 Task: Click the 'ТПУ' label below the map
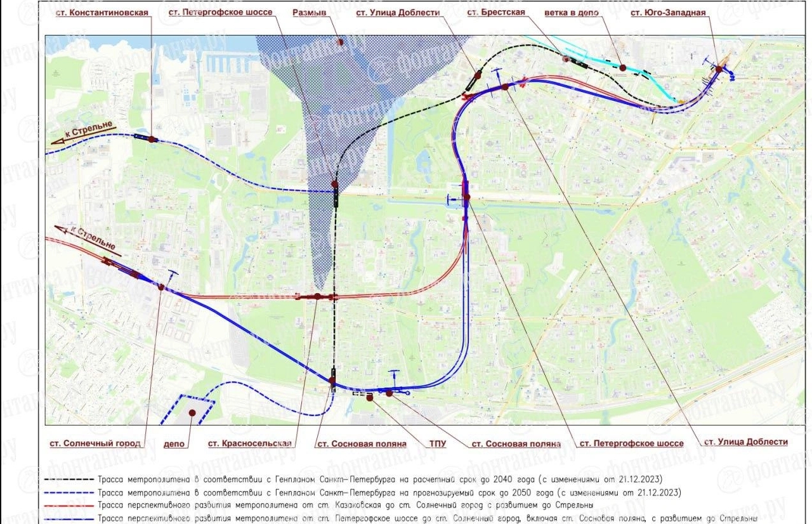tap(437, 443)
